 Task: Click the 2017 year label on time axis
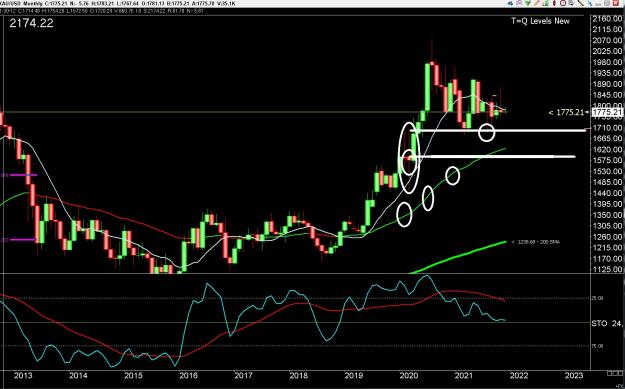tap(243, 375)
